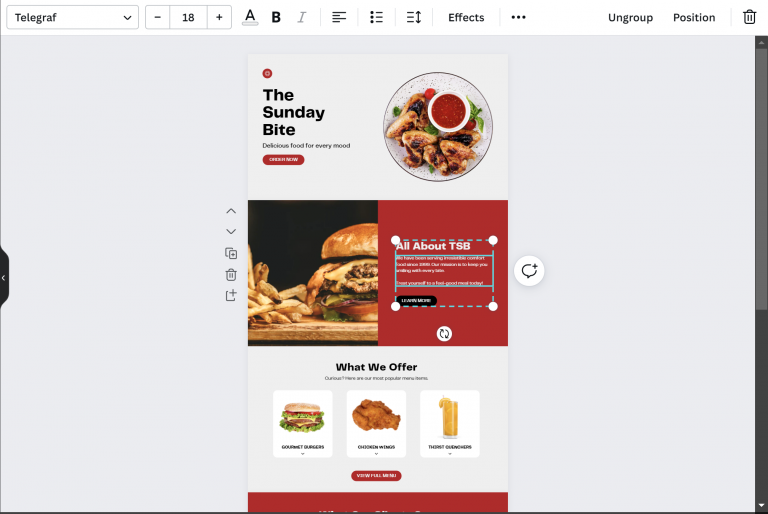Expand the collapsed left side panel
Viewport: 768px width, 514px height.
click(4, 277)
